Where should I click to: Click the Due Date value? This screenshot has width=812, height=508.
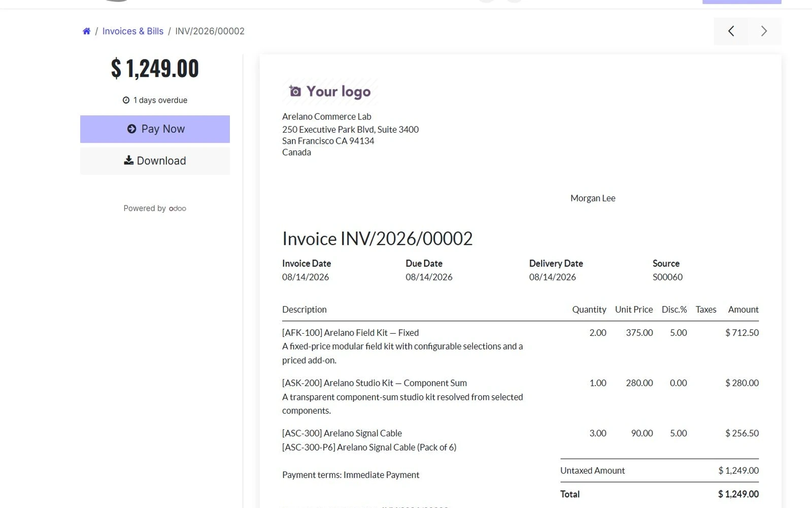pos(429,277)
